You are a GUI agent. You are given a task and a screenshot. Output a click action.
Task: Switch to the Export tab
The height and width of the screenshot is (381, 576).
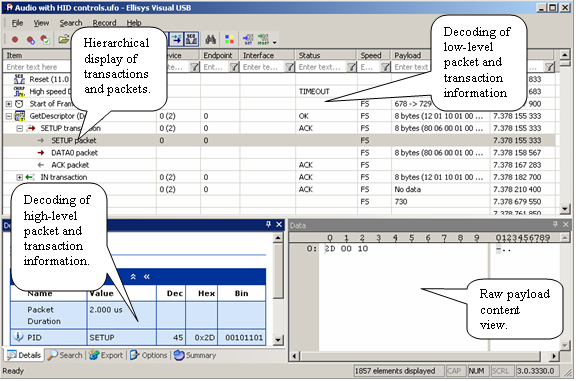pyautogui.click(x=107, y=355)
